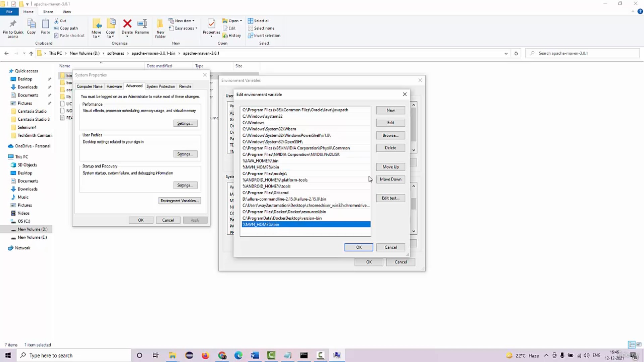The image size is (644, 362).
Task: Click the Copy path item
Action: [66, 28]
